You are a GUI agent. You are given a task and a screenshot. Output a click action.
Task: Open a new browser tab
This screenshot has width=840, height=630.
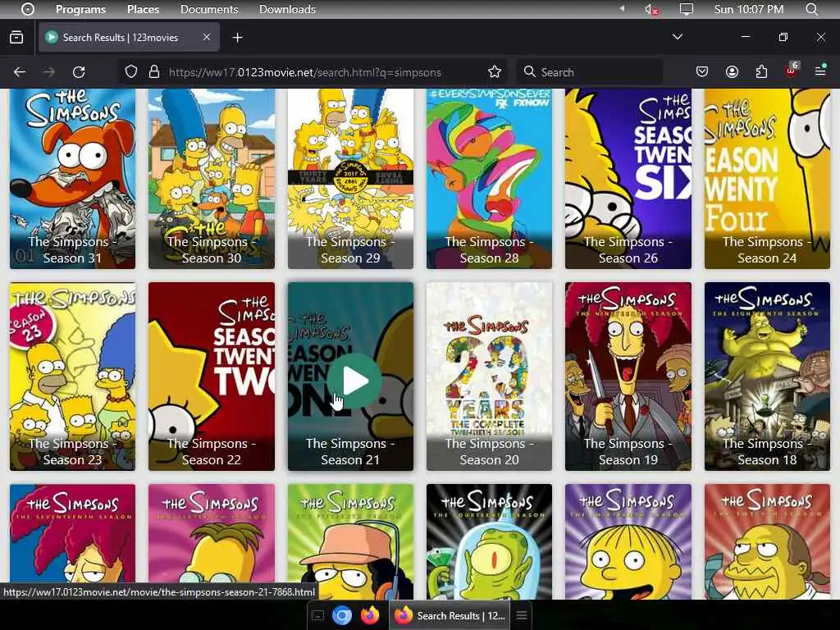click(237, 38)
